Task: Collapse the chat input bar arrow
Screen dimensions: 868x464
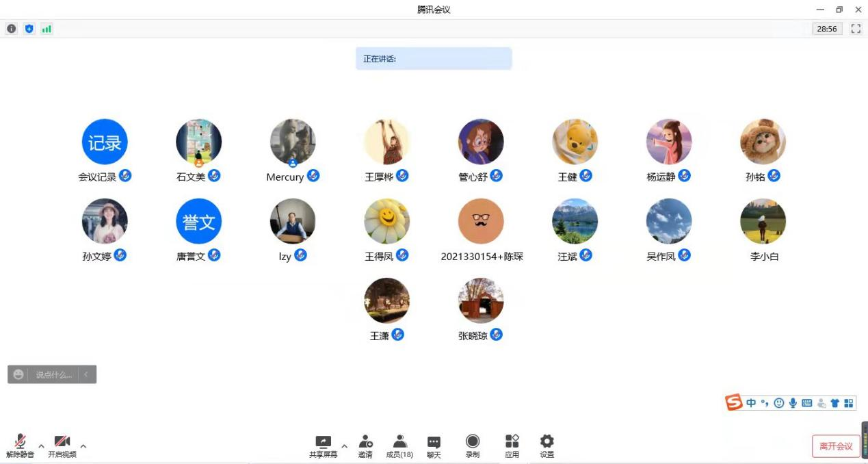Action: click(x=86, y=374)
